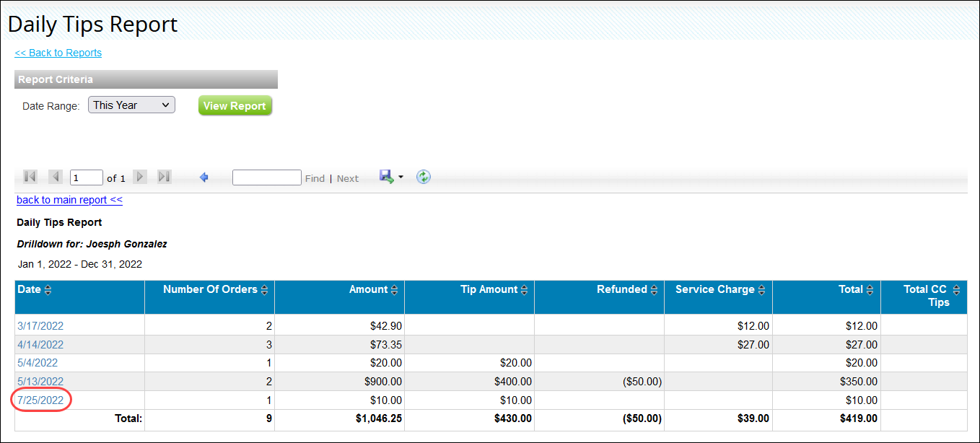Sort by Total CC Tips column
Image resolution: width=980 pixels, height=443 pixels.
956,290
